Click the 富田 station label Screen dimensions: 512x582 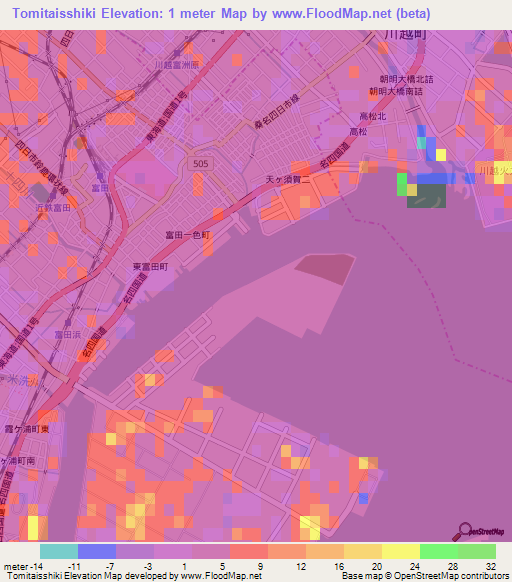point(100,188)
